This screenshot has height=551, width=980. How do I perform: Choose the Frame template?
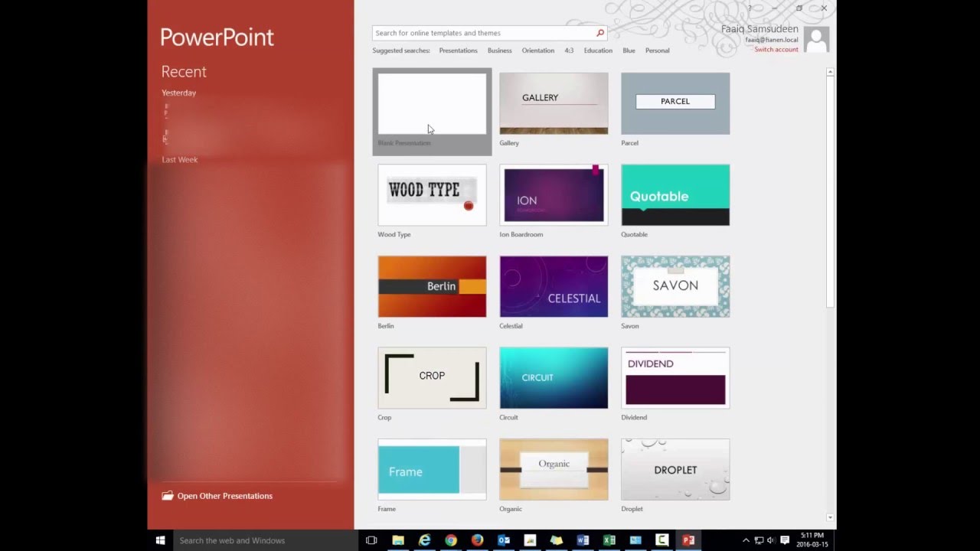pyautogui.click(x=432, y=469)
